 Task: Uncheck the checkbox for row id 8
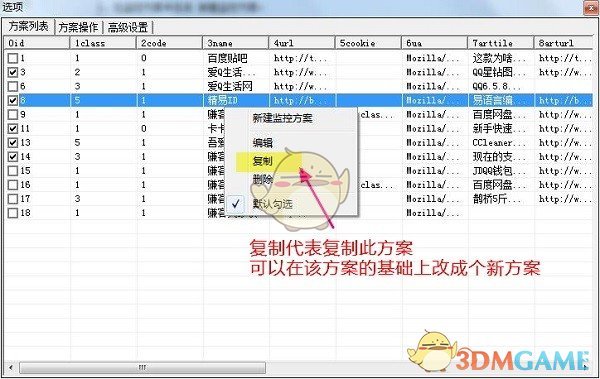point(13,100)
